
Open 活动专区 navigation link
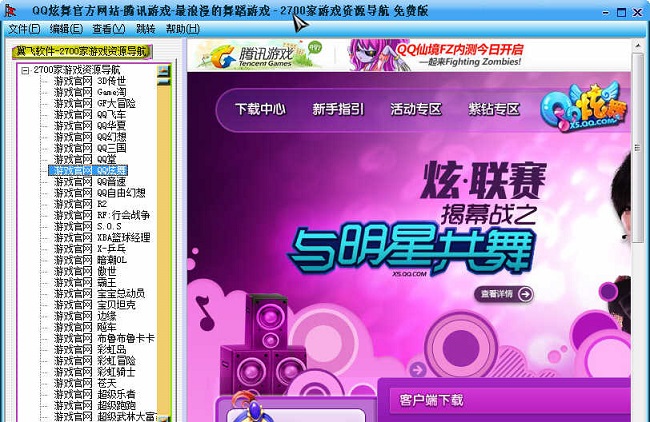pyautogui.click(x=416, y=109)
